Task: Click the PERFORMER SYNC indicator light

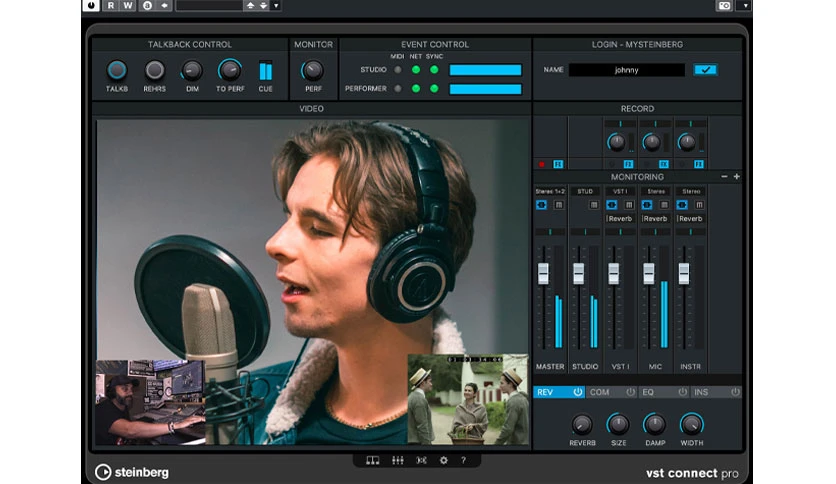Action: coord(434,88)
